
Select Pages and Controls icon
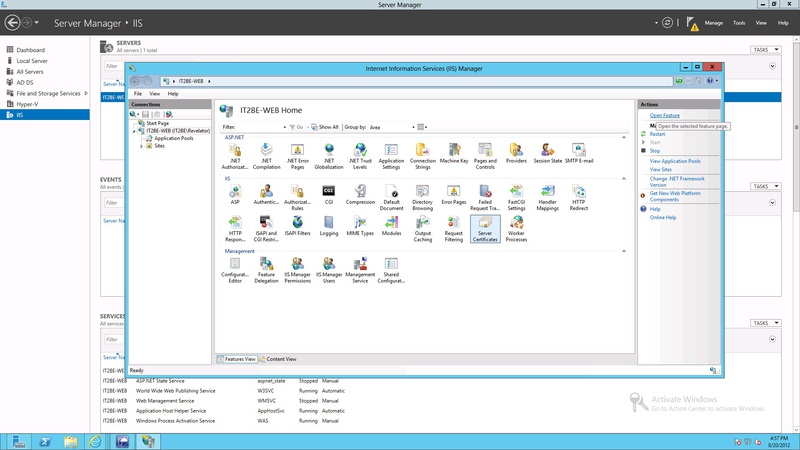[485, 156]
